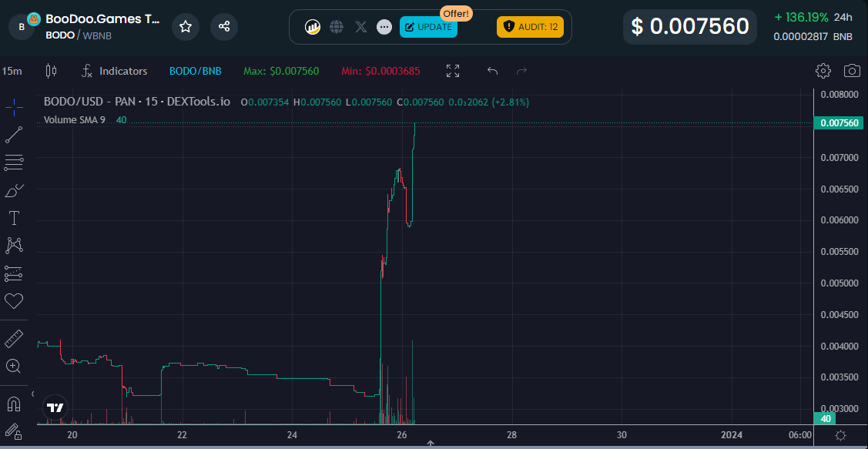Undo the last chart action
868x449 pixels.
click(x=493, y=71)
